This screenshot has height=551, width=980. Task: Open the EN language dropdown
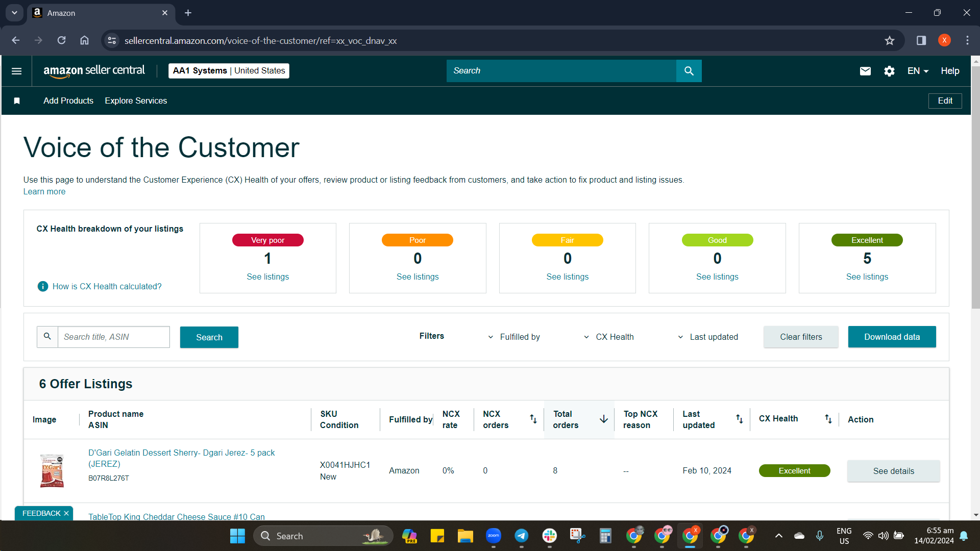pos(918,71)
